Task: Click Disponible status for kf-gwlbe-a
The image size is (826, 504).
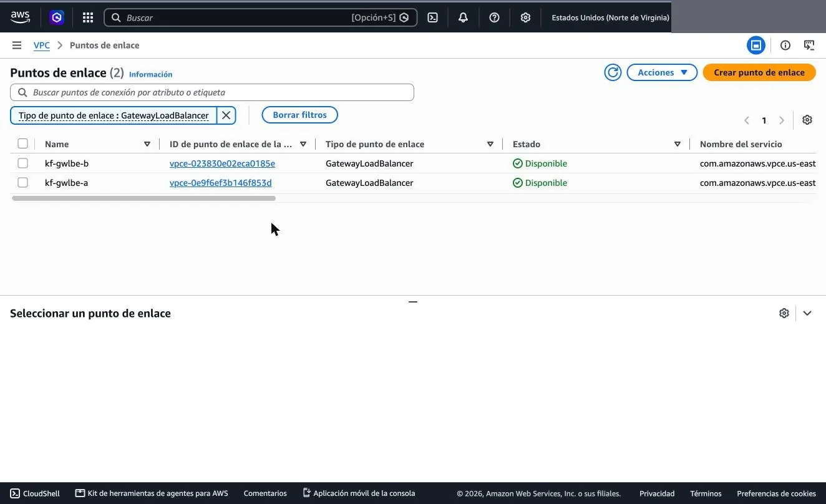Action: [x=540, y=183]
